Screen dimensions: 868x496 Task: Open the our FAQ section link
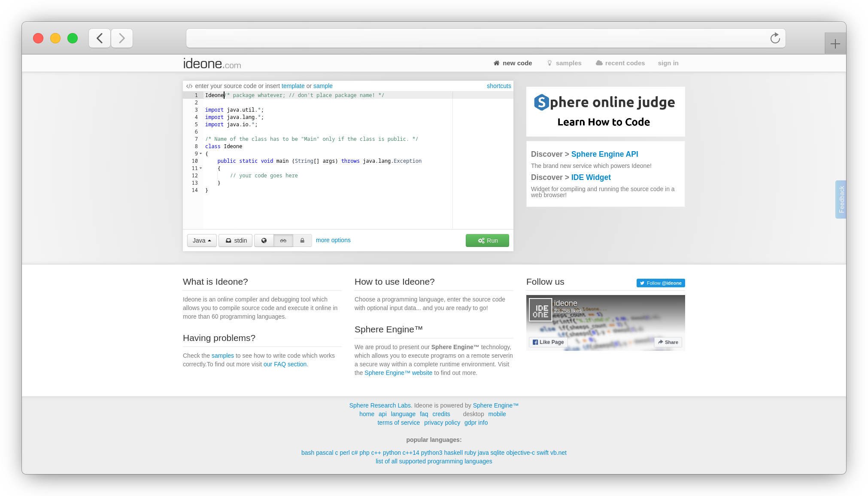click(x=285, y=364)
